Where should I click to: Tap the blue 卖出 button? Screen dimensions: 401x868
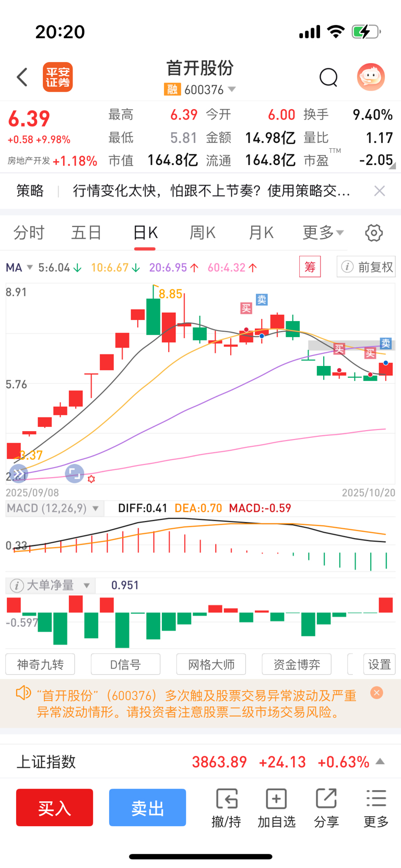point(148,807)
